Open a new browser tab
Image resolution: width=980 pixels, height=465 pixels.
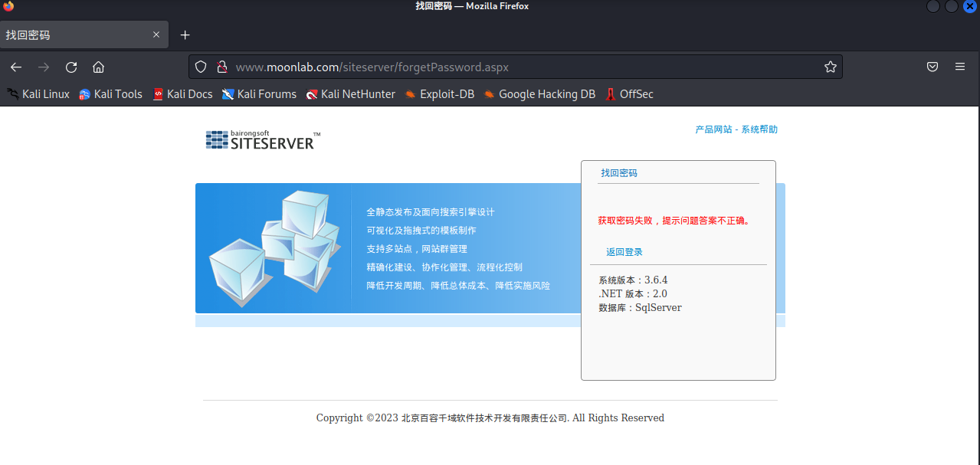click(x=185, y=34)
